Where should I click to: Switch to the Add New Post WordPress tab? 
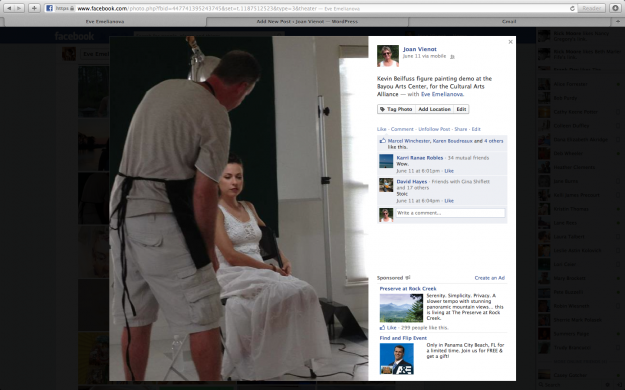coord(307,22)
